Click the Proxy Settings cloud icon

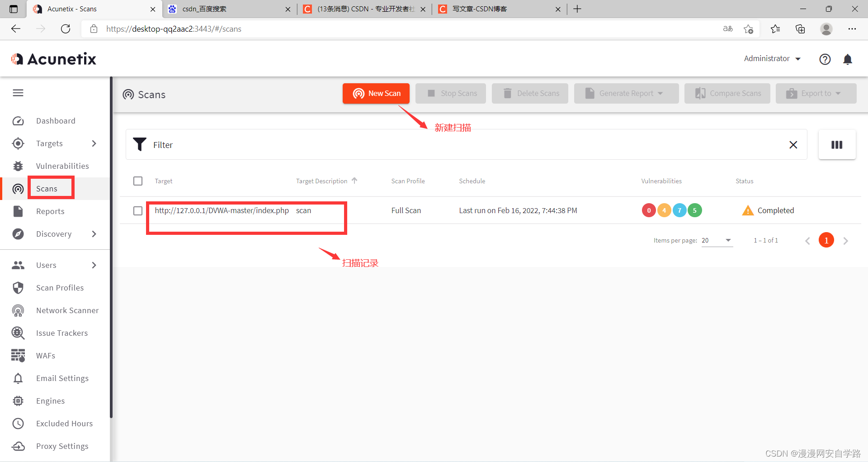pos(18,446)
